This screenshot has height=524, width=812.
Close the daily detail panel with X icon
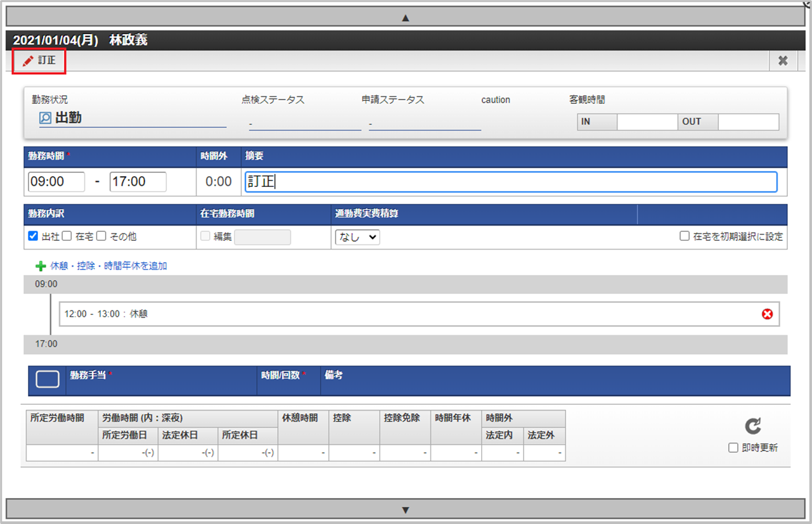tap(783, 61)
